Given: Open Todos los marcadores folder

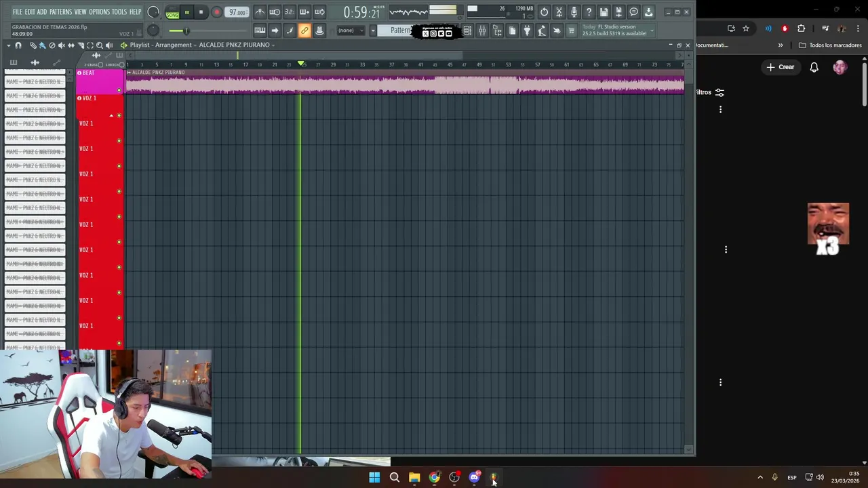Looking at the screenshot, I should [x=830, y=45].
